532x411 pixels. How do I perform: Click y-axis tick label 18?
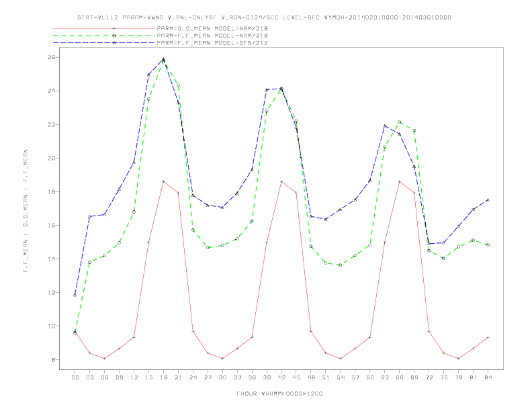[51, 191]
